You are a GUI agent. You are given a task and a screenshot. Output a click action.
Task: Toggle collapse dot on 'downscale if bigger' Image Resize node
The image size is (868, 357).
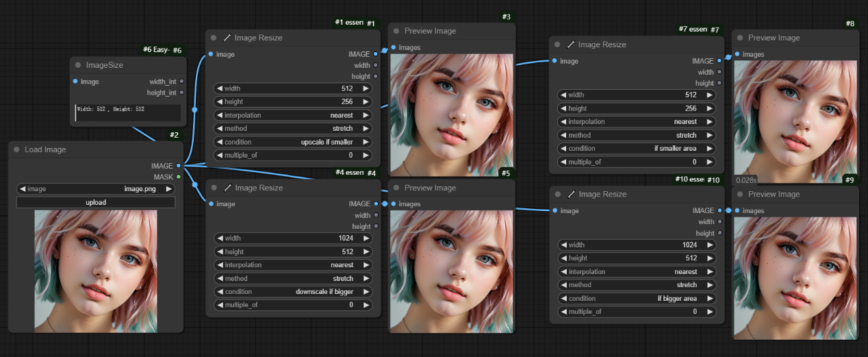(x=214, y=188)
